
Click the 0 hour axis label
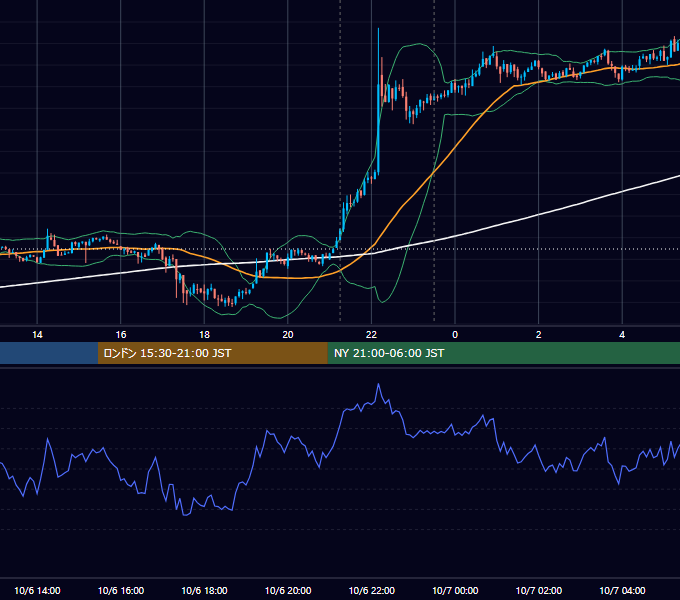(x=455, y=335)
